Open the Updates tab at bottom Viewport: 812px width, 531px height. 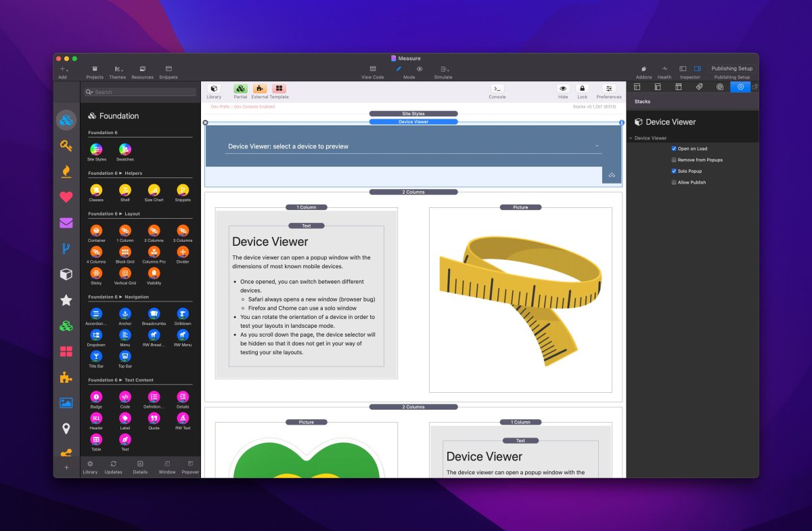coord(114,467)
